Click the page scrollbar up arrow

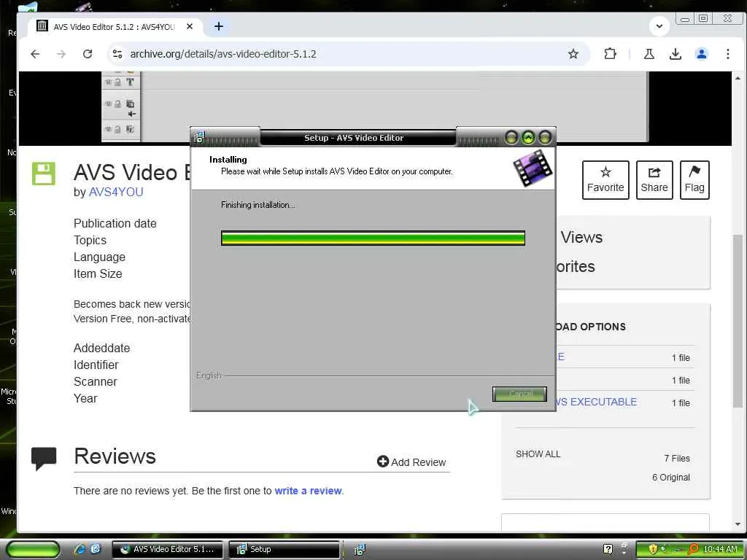point(738,77)
